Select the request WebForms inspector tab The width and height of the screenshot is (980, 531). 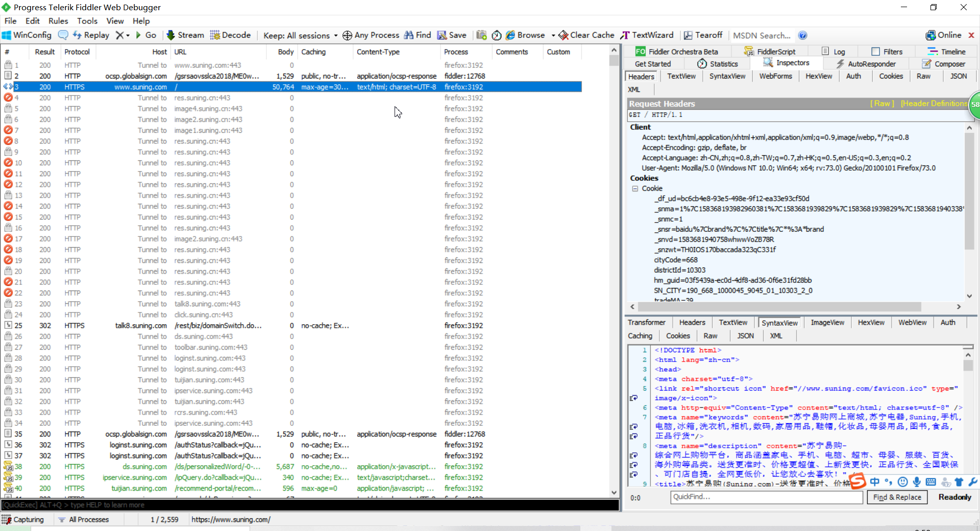[775, 76]
